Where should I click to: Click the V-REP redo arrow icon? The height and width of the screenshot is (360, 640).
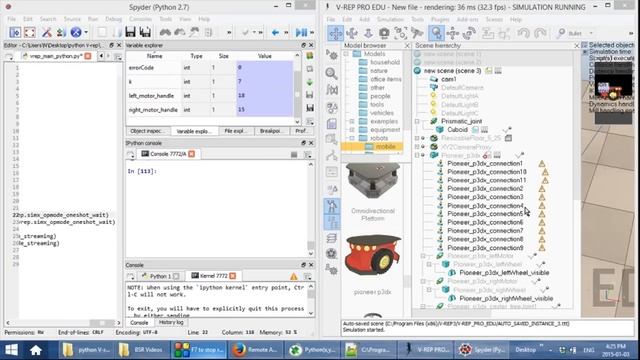point(540,33)
